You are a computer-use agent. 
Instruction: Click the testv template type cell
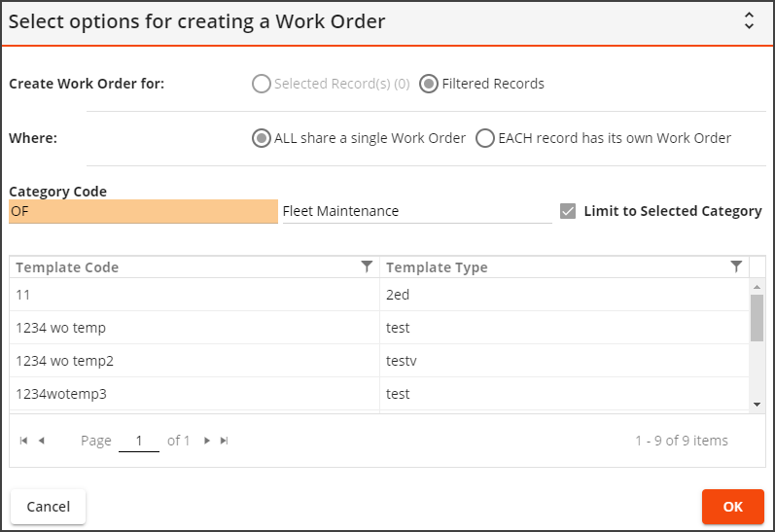[564, 361]
